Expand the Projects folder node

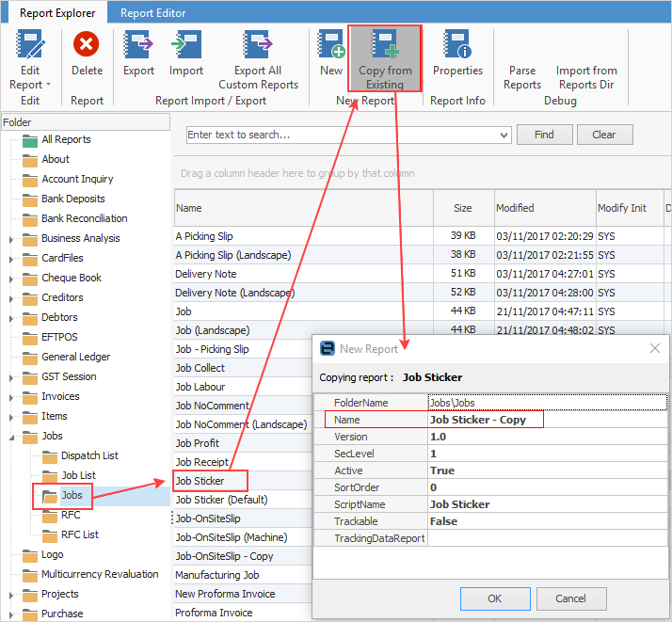click(10, 595)
